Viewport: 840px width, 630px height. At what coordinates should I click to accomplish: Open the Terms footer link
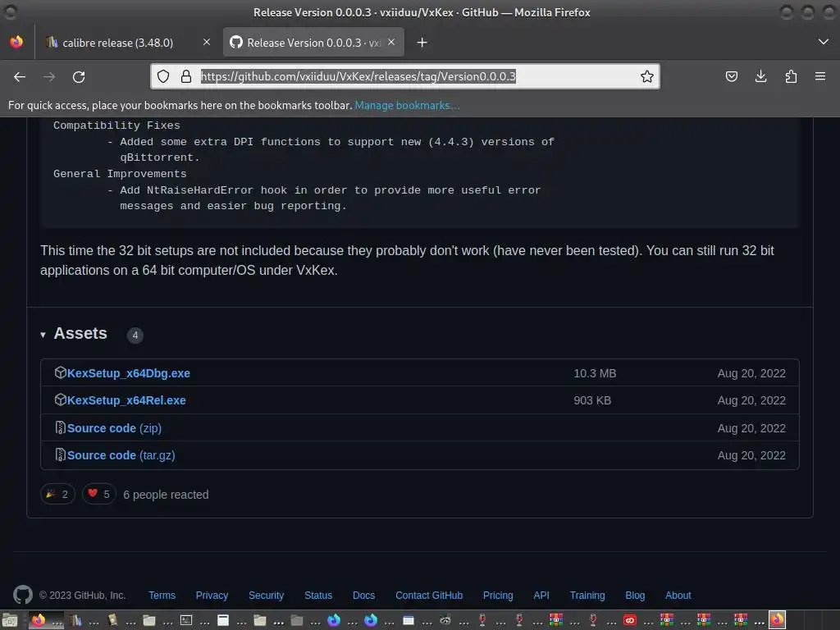pos(162,596)
